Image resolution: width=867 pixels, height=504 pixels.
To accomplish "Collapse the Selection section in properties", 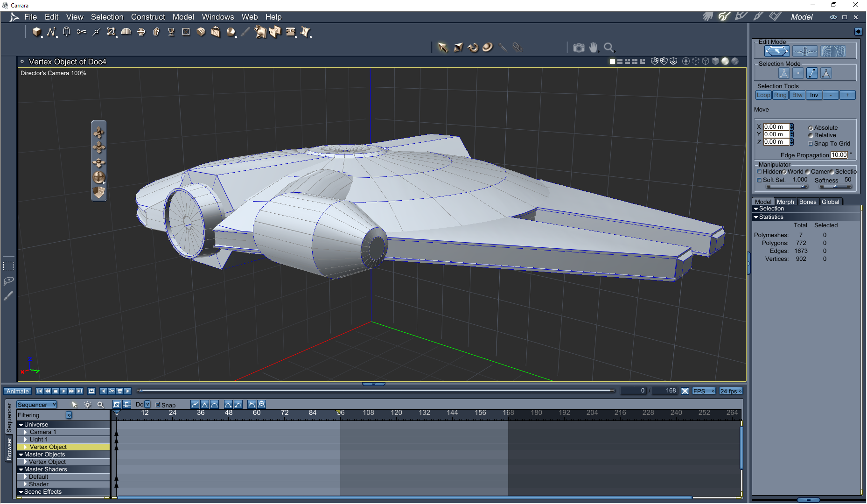I will click(x=756, y=209).
